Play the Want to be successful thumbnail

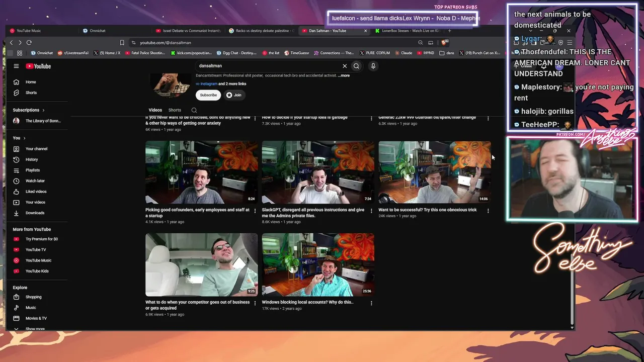435,172
